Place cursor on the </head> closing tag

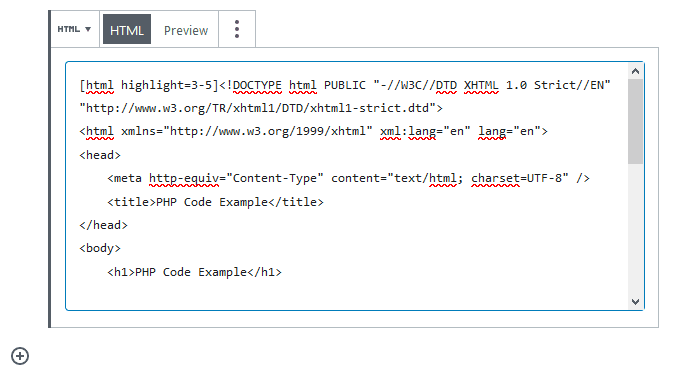point(104,225)
